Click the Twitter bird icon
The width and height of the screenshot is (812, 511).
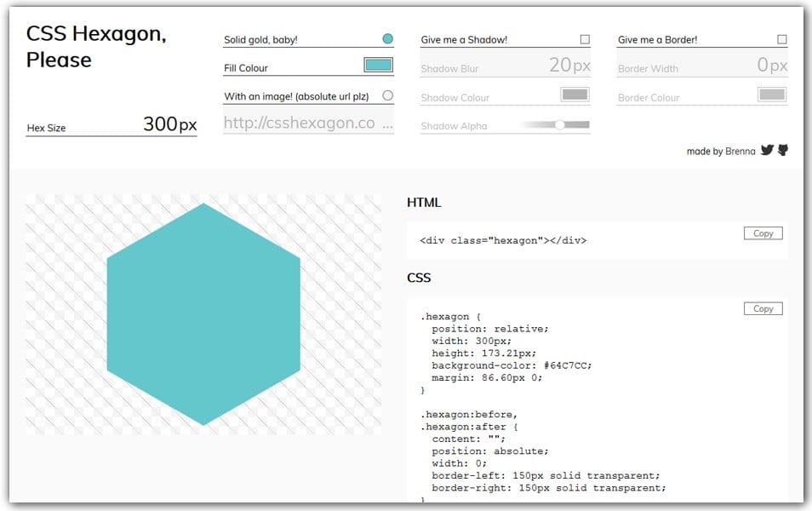[767, 151]
